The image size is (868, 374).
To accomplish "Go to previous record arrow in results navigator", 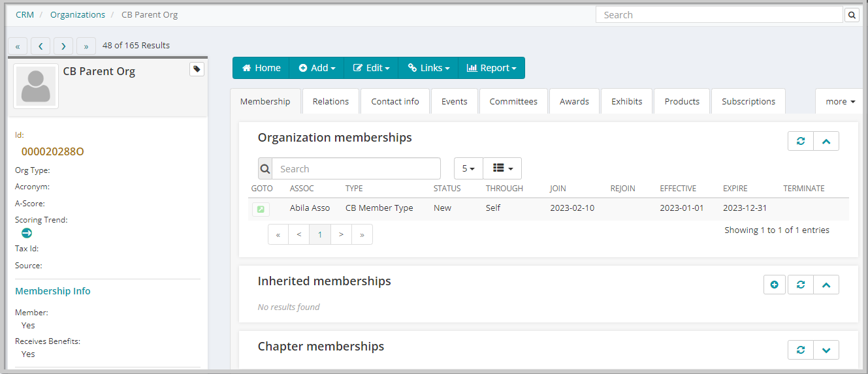I will 40,46.
